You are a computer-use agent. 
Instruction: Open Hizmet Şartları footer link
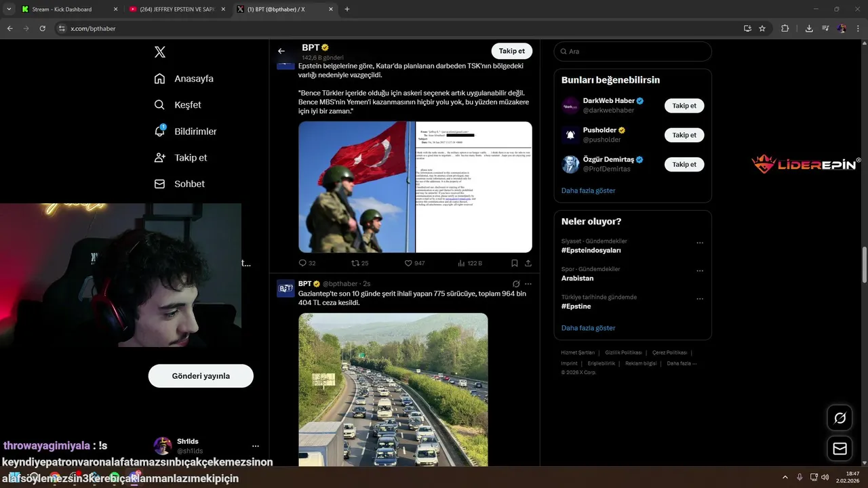[578, 352]
